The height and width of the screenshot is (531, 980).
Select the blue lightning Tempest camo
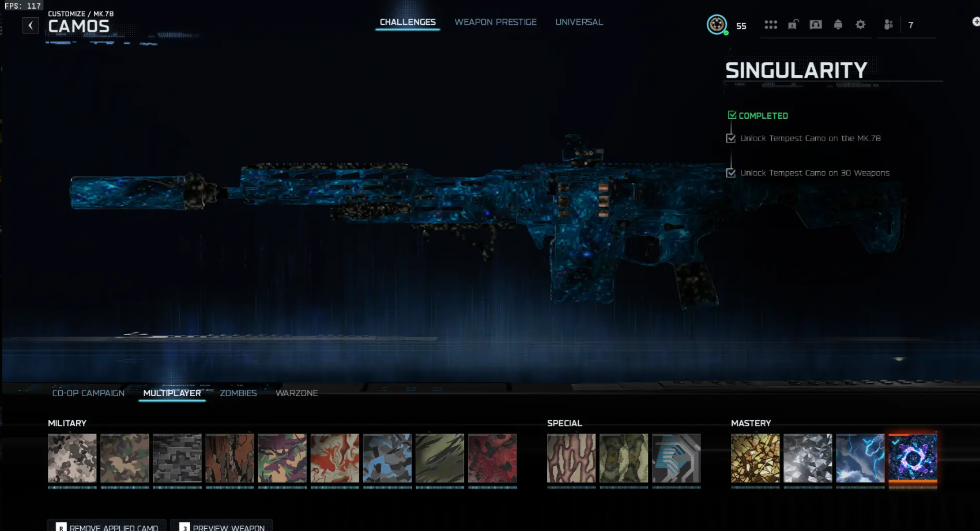click(860, 458)
